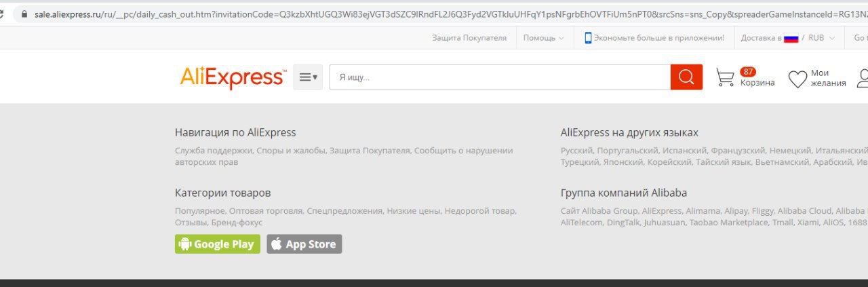Click the 'Категории товаров' heading

[x=222, y=193]
